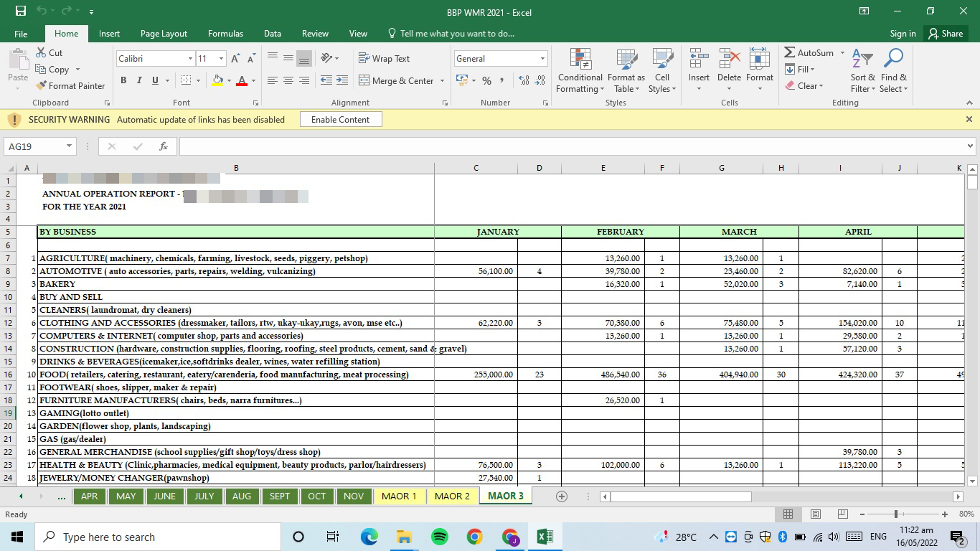980x551 pixels.
Task: Toggle Bottom Align
Action: [x=304, y=58]
